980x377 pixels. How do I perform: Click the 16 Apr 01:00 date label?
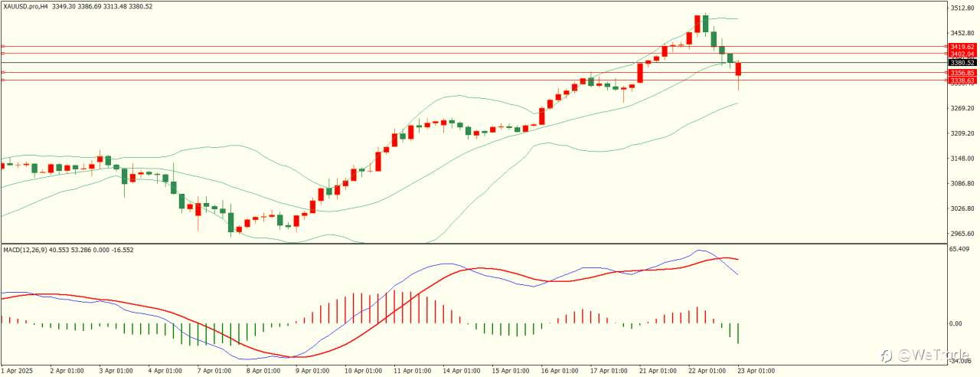coord(558,371)
